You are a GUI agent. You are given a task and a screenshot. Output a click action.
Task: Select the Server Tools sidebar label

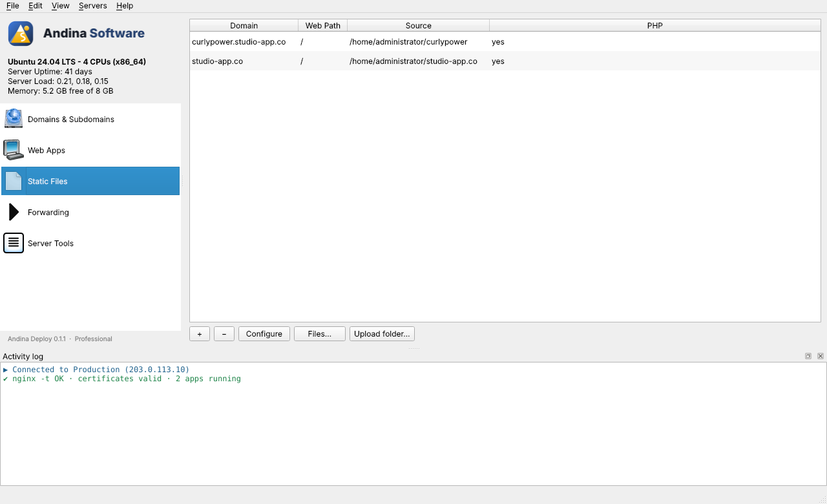(x=50, y=244)
